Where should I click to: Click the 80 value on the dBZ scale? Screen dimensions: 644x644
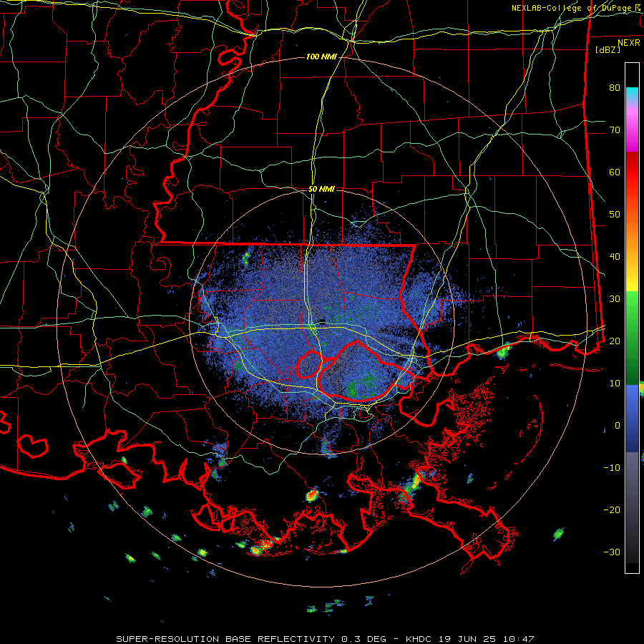615,87
